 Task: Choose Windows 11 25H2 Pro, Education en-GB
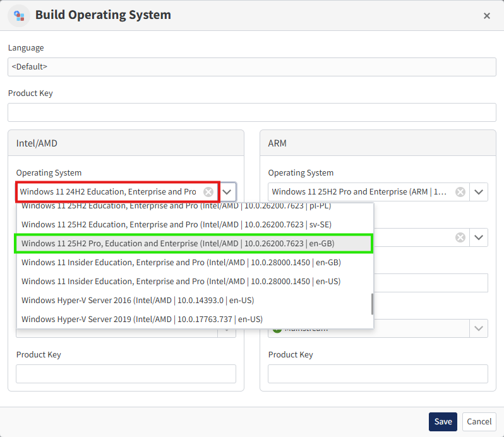click(x=177, y=243)
